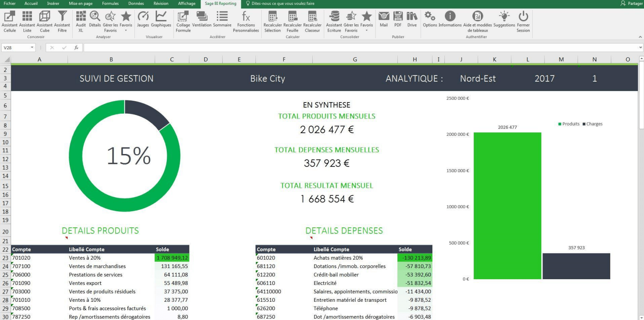This screenshot has width=644, height=320.
Task: Open the Suggestions lightbulb
Action: tap(504, 19)
